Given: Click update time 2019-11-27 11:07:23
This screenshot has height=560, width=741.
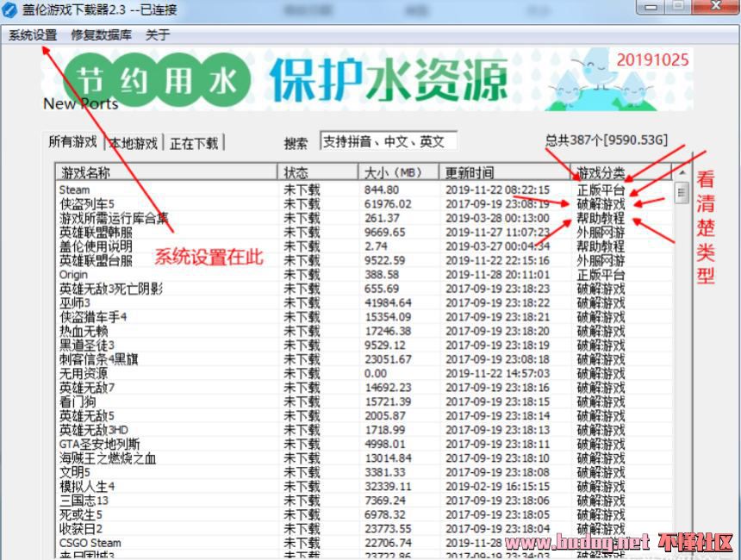Looking at the screenshot, I should tap(498, 233).
